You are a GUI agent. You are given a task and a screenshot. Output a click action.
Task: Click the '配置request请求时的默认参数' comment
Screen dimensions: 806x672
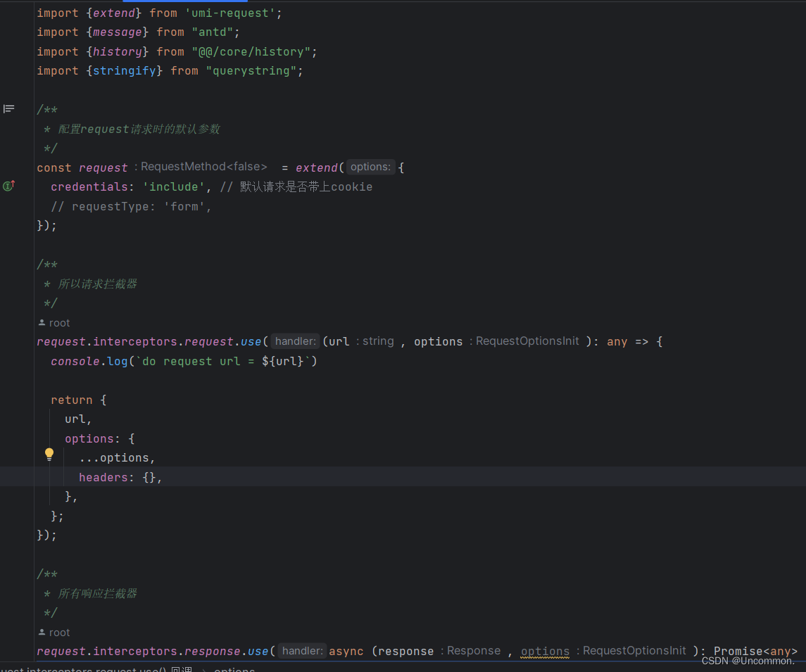(139, 129)
